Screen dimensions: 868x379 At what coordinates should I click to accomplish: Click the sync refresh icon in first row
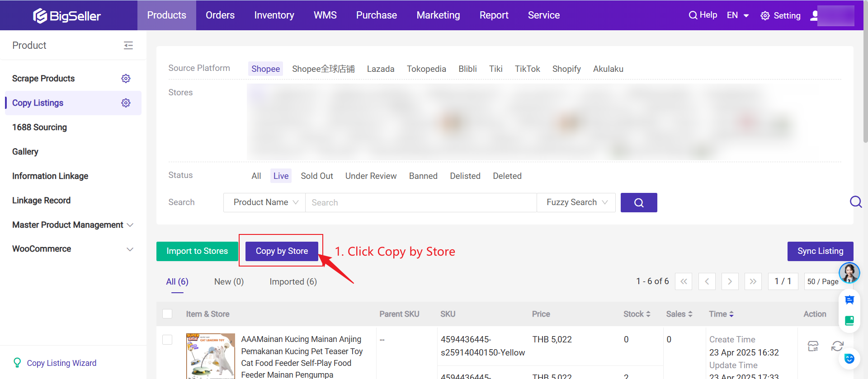tap(837, 346)
